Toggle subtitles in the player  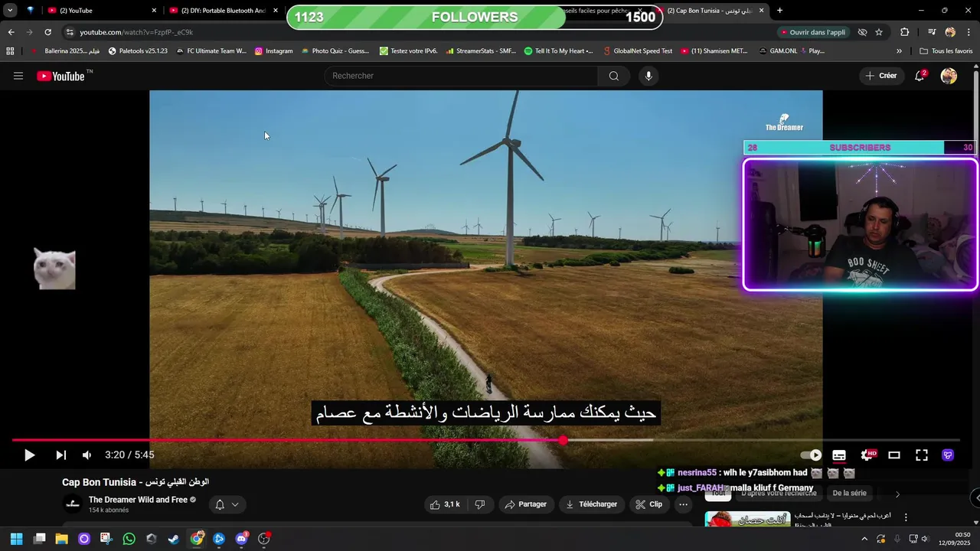839,455
